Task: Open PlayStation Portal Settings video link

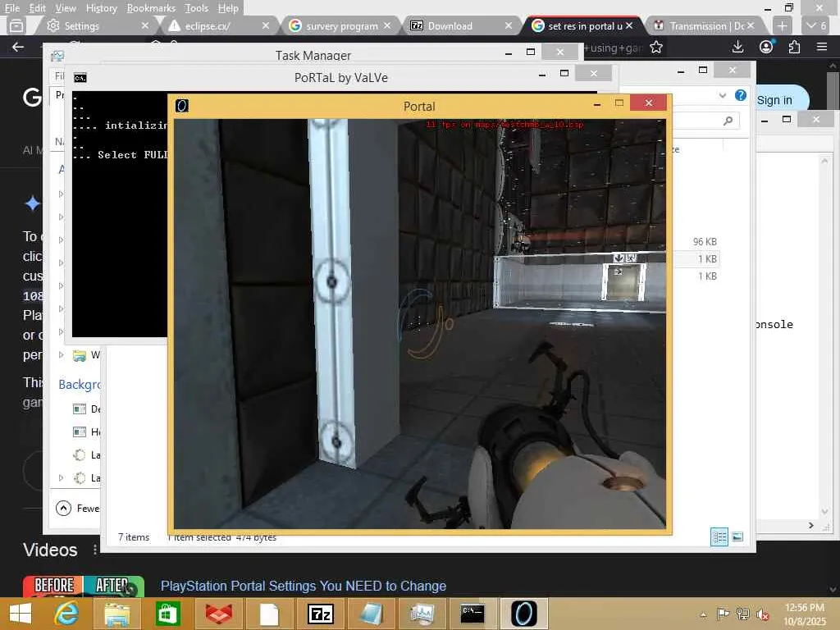Action: pyautogui.click(x=304, y=586)
